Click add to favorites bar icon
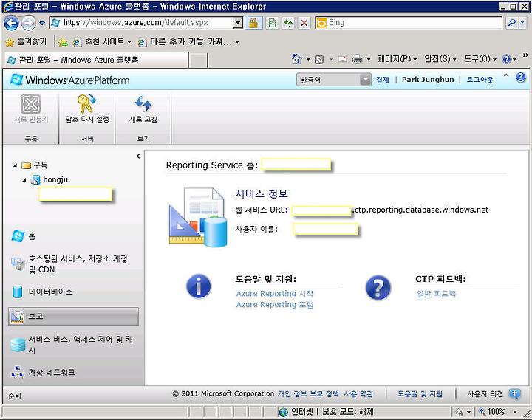532x420 pixels. 63,42
